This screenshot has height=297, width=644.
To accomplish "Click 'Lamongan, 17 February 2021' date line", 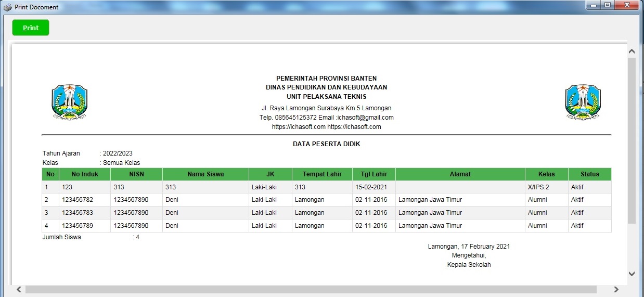I will 469,247.
